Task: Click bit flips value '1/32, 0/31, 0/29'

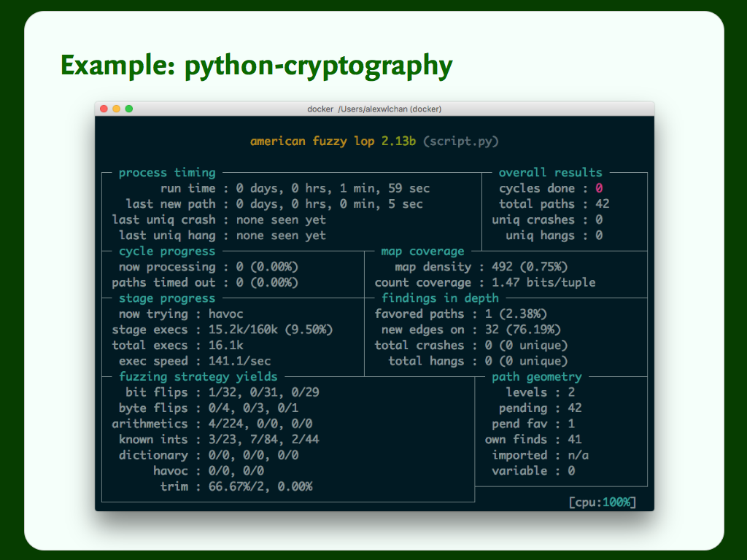Action: (264, 393)
